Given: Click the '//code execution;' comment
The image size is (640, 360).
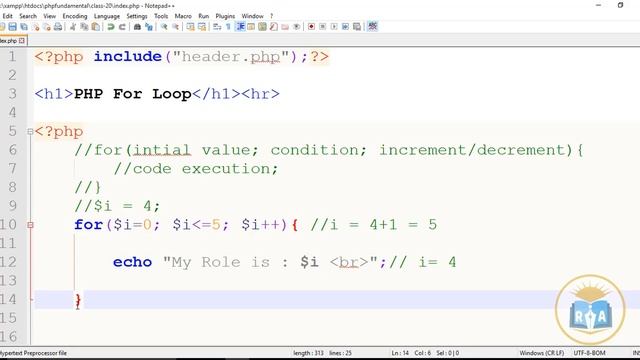Looking at the screenshot, I should pos(196,169).
